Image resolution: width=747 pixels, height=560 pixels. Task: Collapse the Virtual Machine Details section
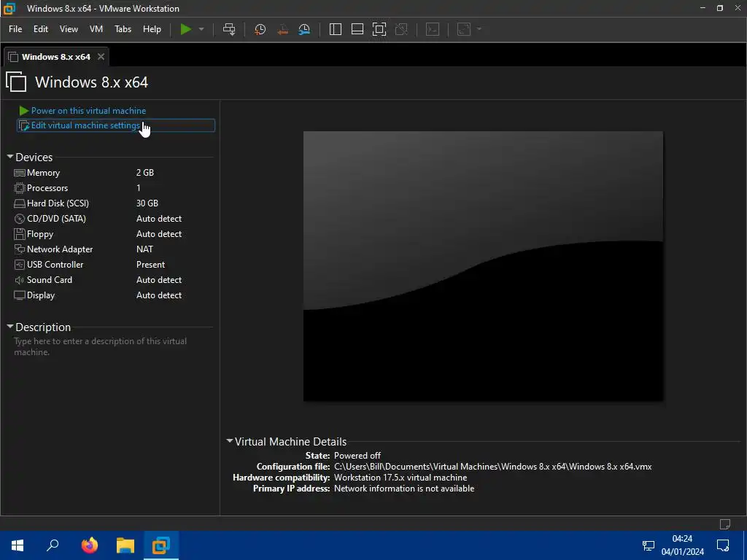point(230,441)
